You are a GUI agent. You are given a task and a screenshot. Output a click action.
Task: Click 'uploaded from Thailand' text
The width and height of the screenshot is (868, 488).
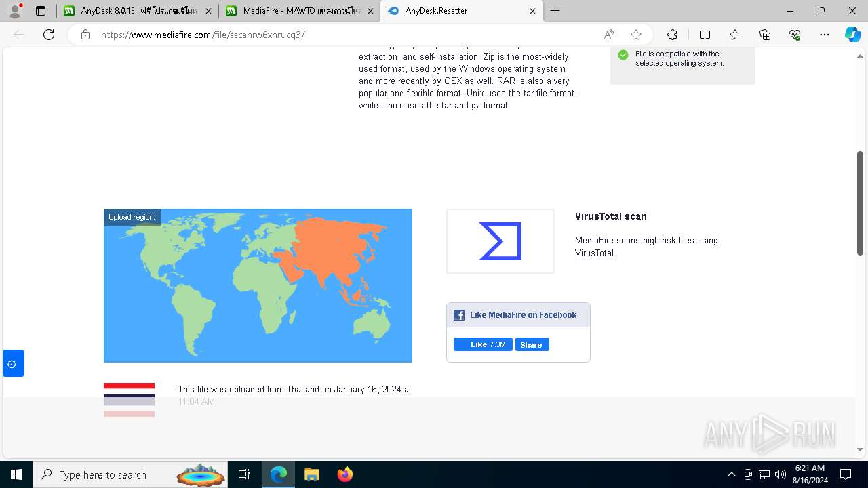(x=295, y=395)
